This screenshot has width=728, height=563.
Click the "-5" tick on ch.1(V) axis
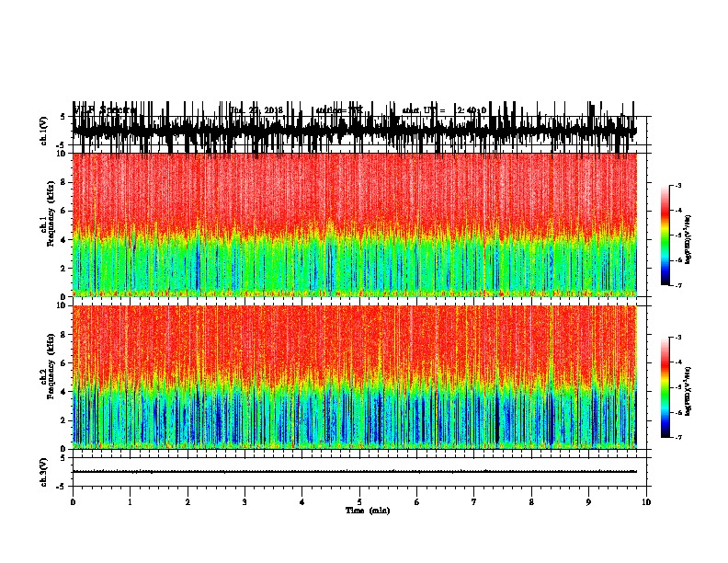[62, 145]
